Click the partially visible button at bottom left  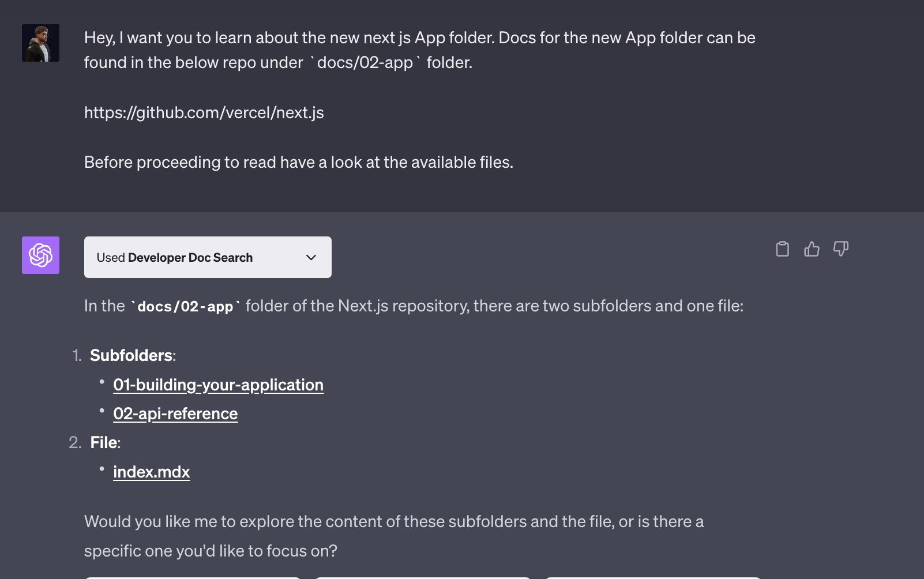click(x=193, y=577)
